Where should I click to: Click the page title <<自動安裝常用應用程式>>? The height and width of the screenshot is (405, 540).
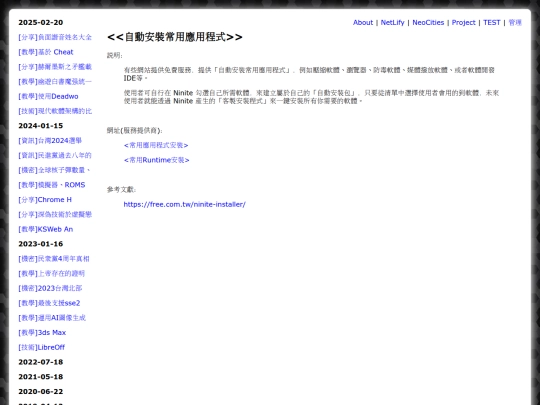point(175,37)
